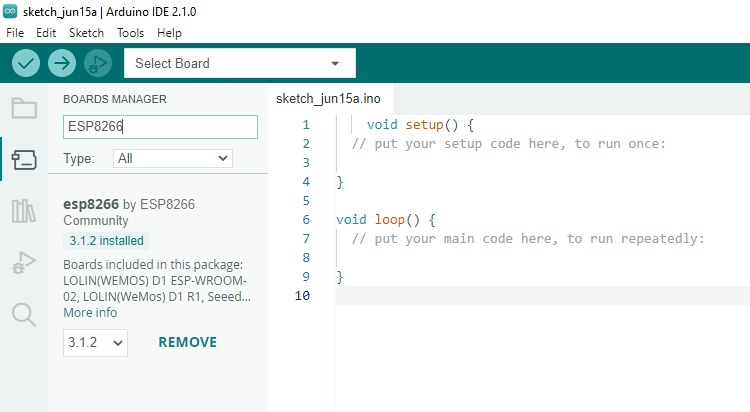The image size is (750, 412).
Task: Follow the More info link
Action: point(90,312)
